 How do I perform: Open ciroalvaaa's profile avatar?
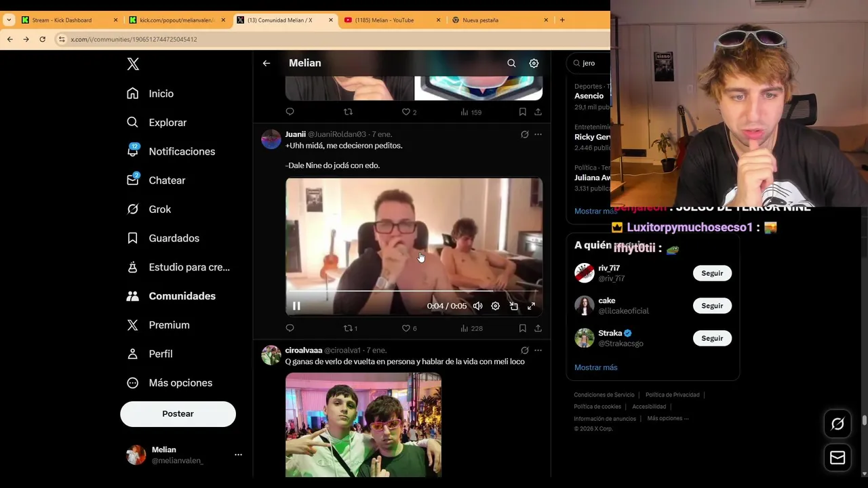coord(271,355)
